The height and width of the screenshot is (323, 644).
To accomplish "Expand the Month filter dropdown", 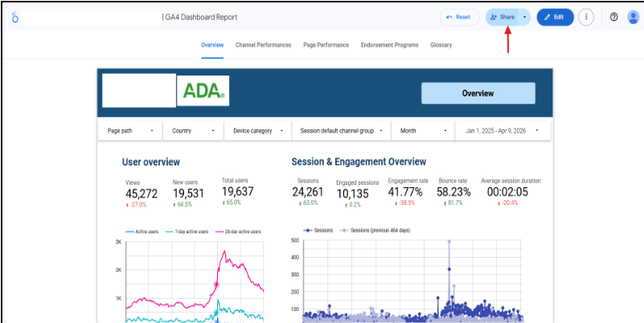I will (423, 131).
